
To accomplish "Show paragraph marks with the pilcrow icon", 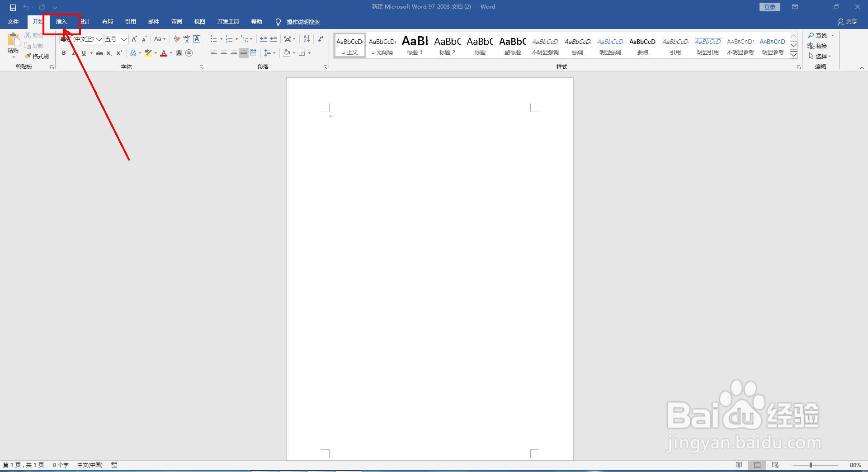I will pyautogui.click(x=321, y=39).
